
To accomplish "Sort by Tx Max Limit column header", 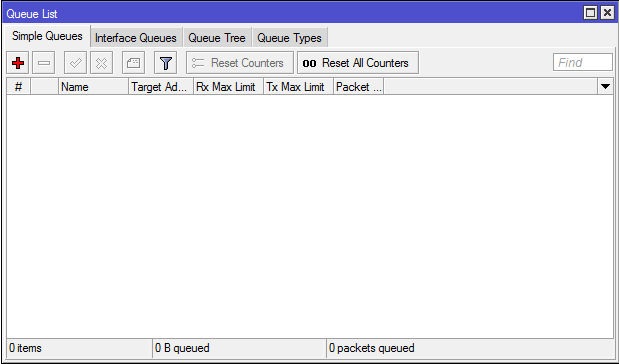I will pyautogui.click(x=298, y=86).
